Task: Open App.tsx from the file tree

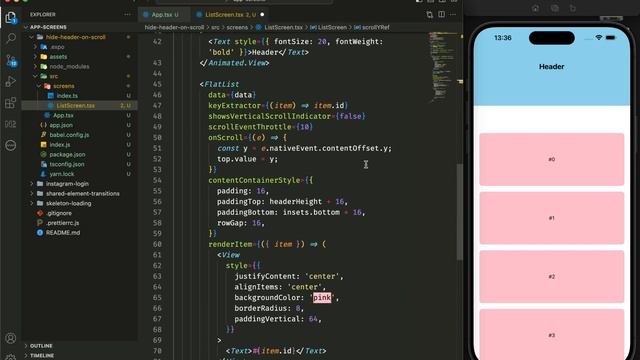Action: tap(63, 116)
